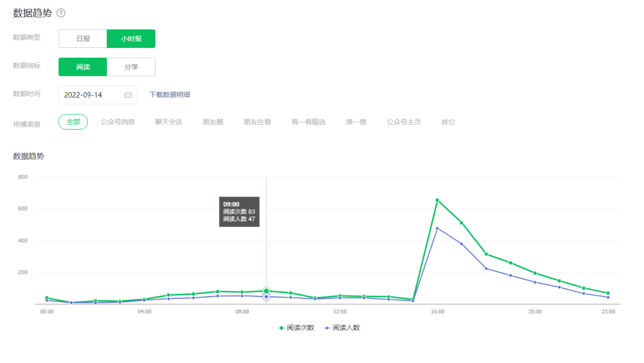Filter by 朋友在看 channel
This screenshot has width=644, height=363.
point(257,122)
